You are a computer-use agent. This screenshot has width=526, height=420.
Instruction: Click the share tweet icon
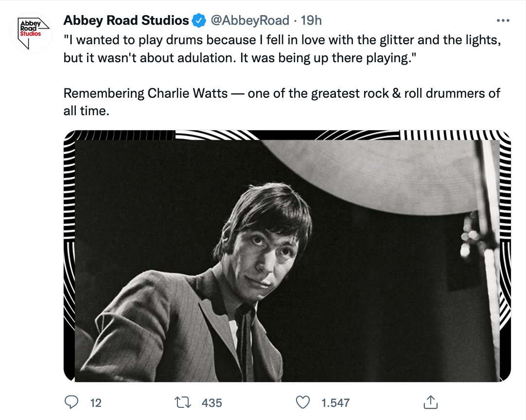tap(431, 402)
